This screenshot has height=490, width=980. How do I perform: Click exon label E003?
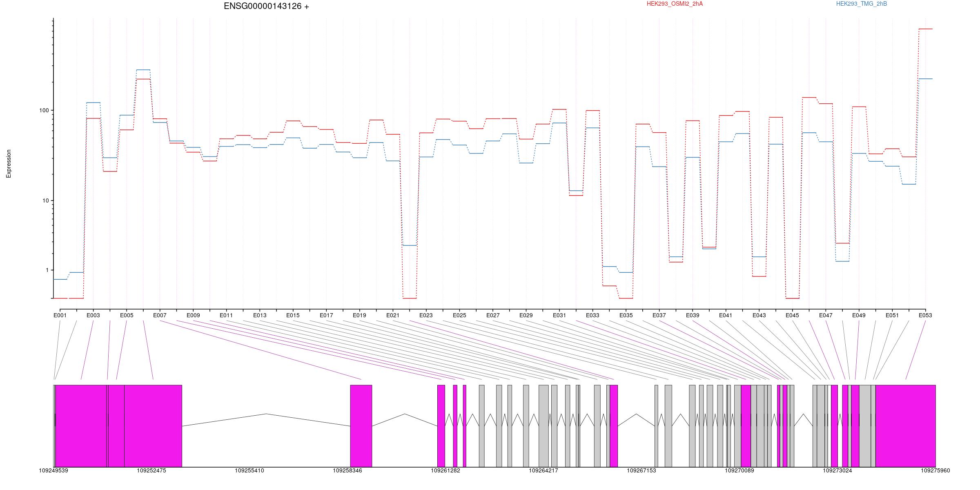coord(93,315)
